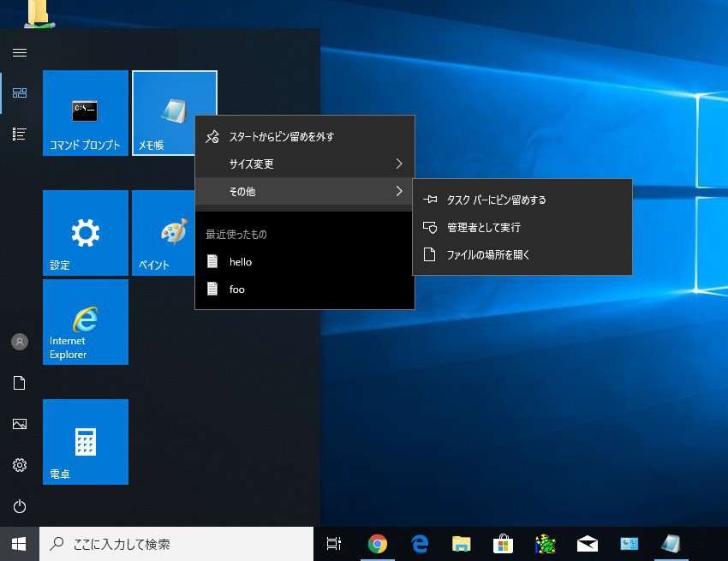728x561 pixels.
Task: Open Microsoft Store from the taskbar
Action: point(503,544)
